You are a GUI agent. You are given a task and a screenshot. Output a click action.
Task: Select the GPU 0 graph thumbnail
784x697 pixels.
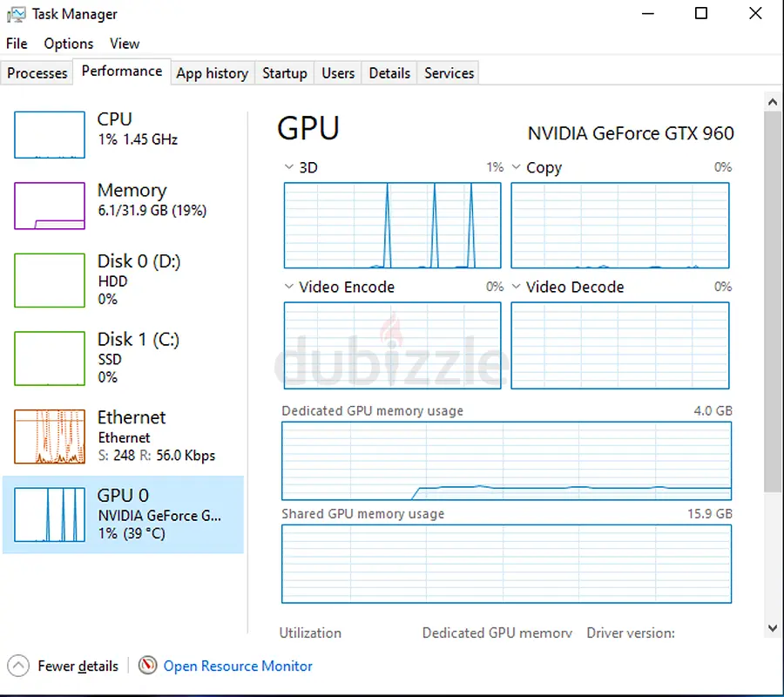click(50, 515)
